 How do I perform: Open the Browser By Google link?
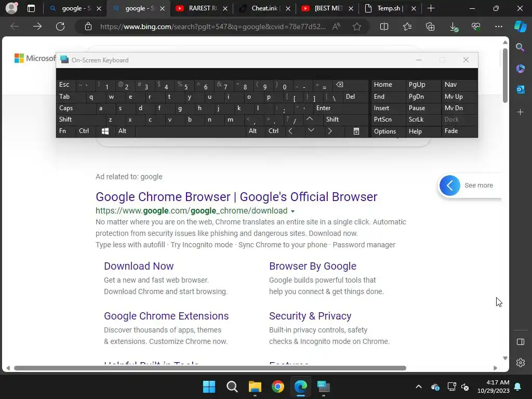[312, 266]
